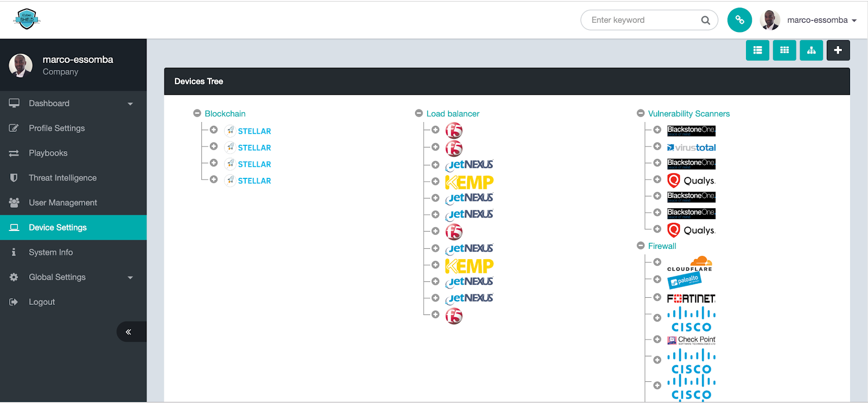Switch to the list view layout

click(x=757, y=50)
